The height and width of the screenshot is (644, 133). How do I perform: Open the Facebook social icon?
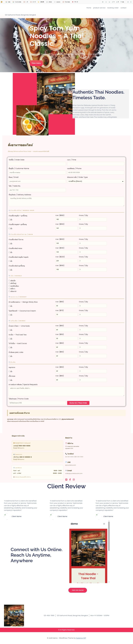coord(70,480)
